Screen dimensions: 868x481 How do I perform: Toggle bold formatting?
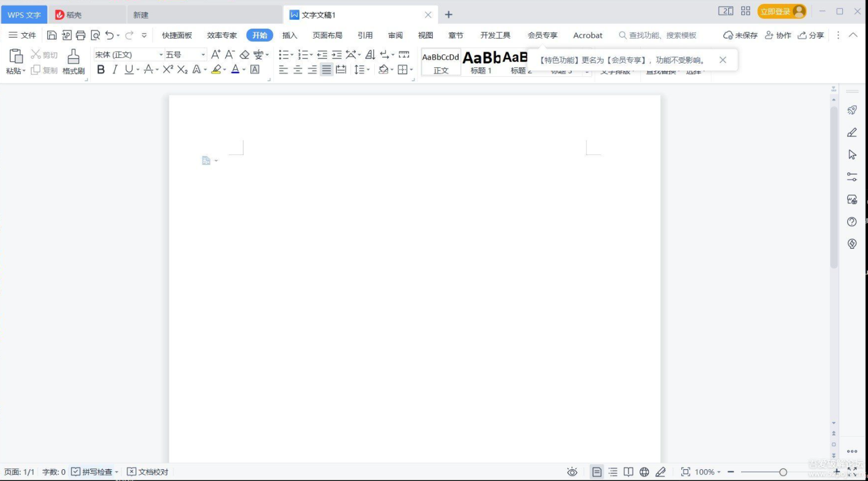[101, 70]
